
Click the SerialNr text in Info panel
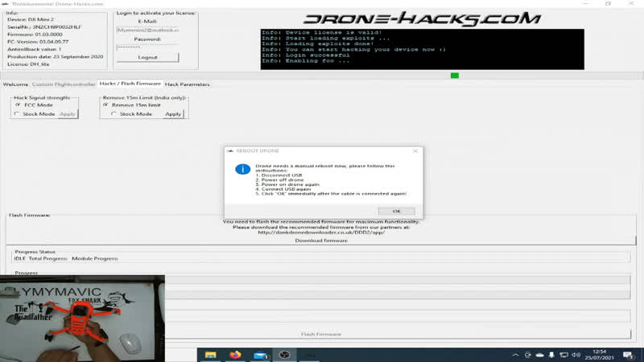point(44,27)
